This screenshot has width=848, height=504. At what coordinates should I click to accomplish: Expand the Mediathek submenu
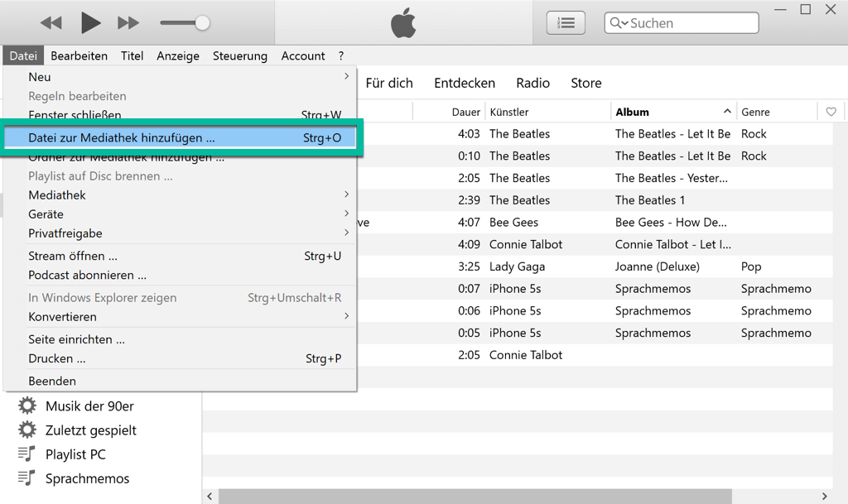180,195
